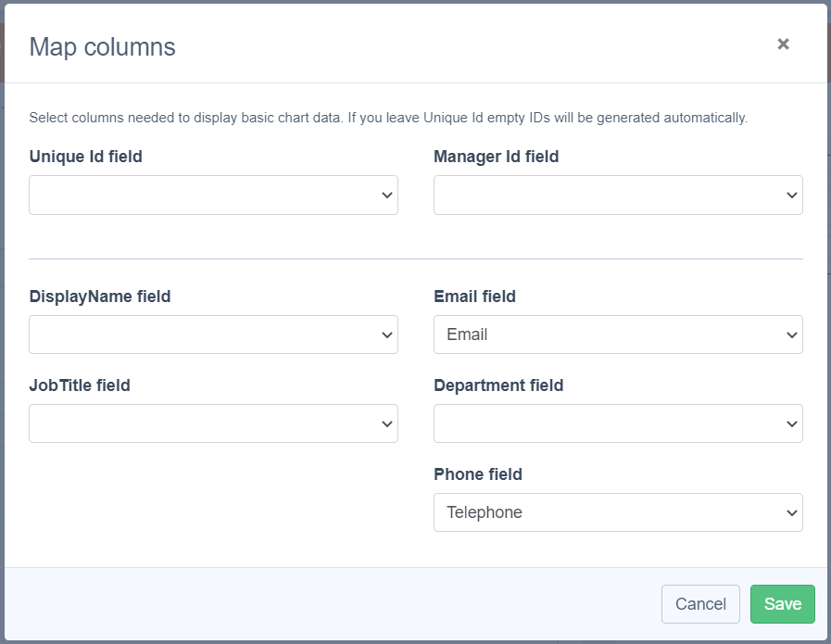
Task: Open the Phone field dropdown showing Telephone
Action: (618, 512)
